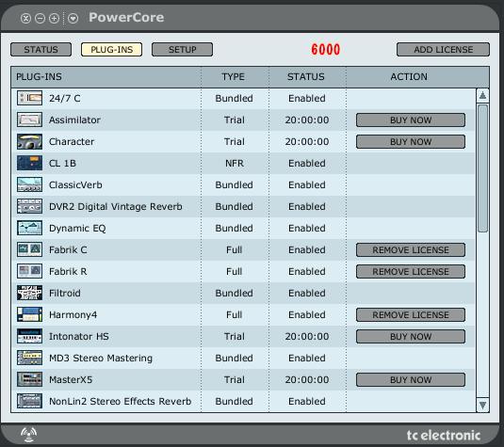This screenshot has width=504, height=447.
Task: Select the Harmony4 plug-in icon
Action: click(x=29, y=314)
